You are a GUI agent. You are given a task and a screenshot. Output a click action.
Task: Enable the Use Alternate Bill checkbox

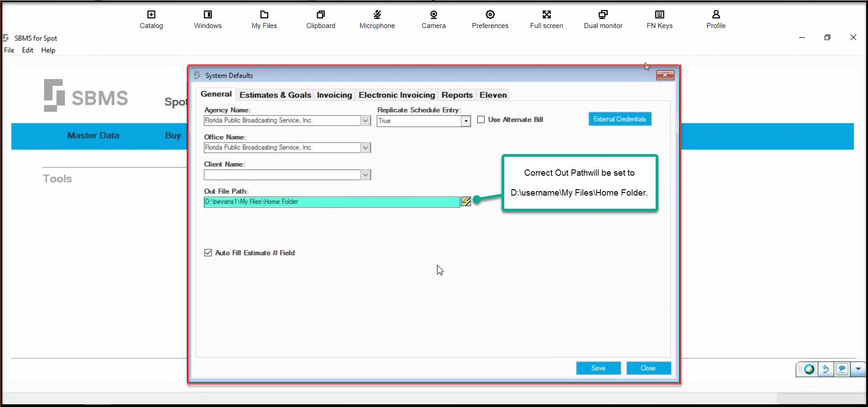481,120
